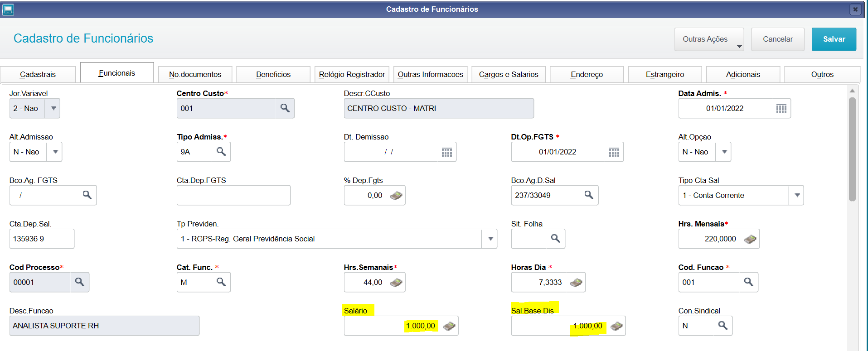This screenshot has width=868, height=351.
Task: Expand the Alt.Opçao dropdown
Action: point(724,152)
